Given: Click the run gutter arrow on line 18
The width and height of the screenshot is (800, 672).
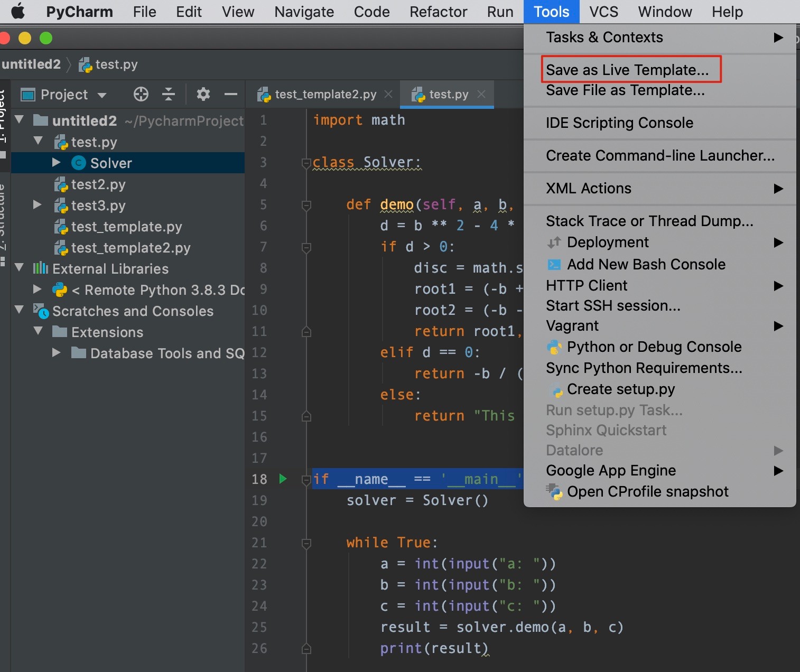Looking at the screenshot, I should (x=283, y=479).
